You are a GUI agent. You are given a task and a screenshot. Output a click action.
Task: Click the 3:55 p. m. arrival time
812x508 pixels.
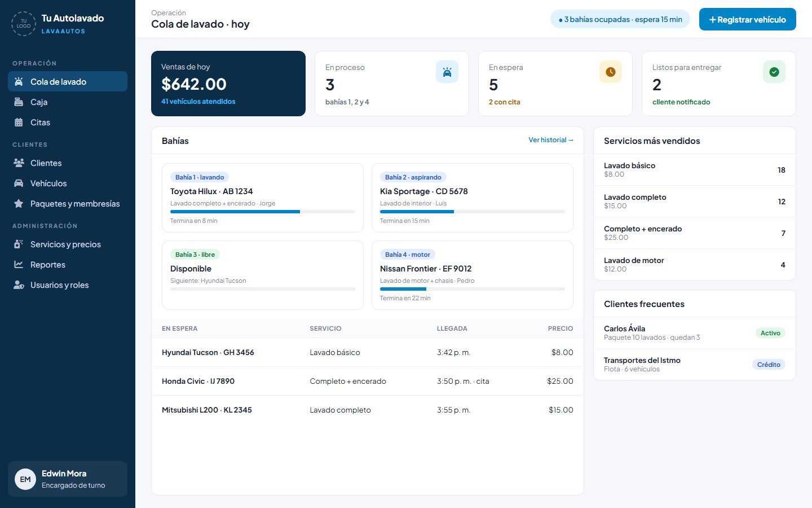453,410
